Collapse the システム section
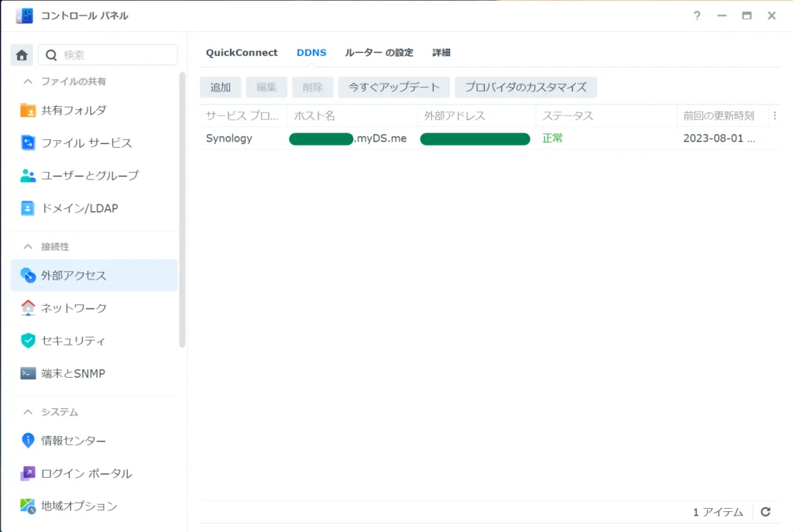Screen dimensions: 793x532 [x=28, y=412]
